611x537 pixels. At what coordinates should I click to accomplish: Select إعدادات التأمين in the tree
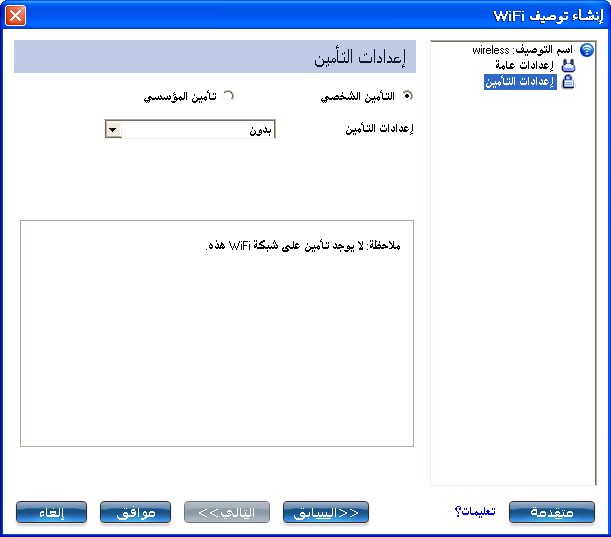tap(520, 82)
